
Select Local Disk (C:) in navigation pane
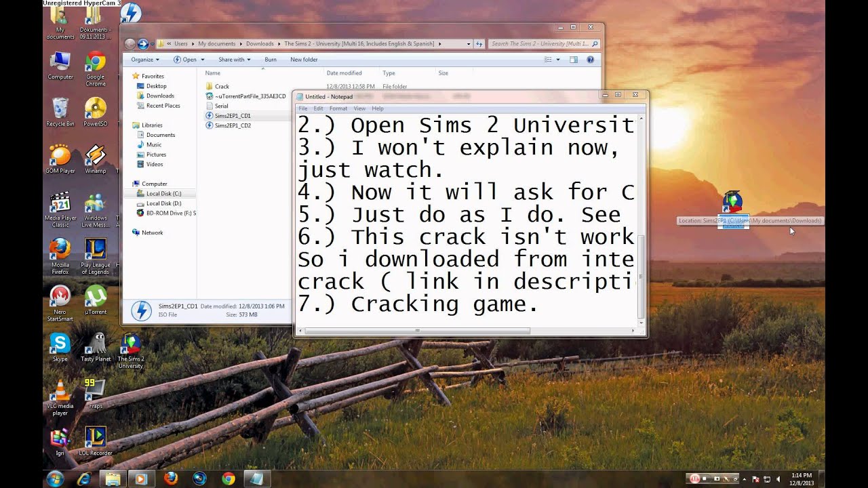click(159, 193)
